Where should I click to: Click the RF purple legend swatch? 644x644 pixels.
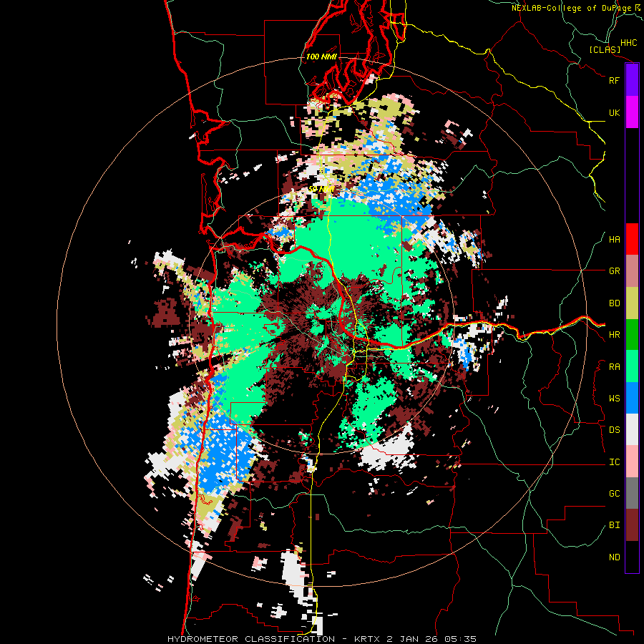632,80
